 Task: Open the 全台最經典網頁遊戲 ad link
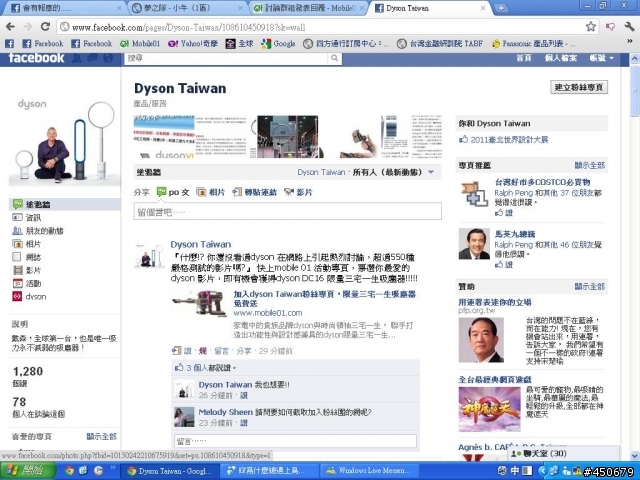coord(494,380)
